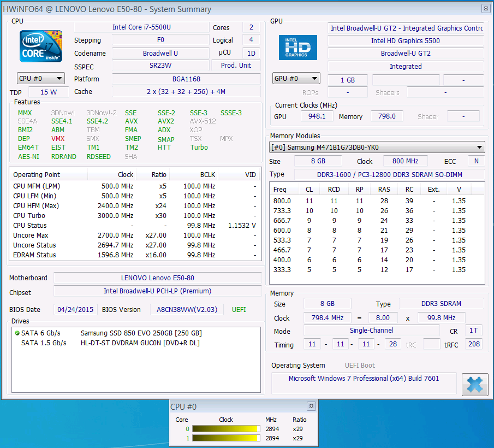This screenshot has height=448, width=494.
Task: Click the Intel Broadwell-U PCH-LP chipset field
Action: click(158, 291)
